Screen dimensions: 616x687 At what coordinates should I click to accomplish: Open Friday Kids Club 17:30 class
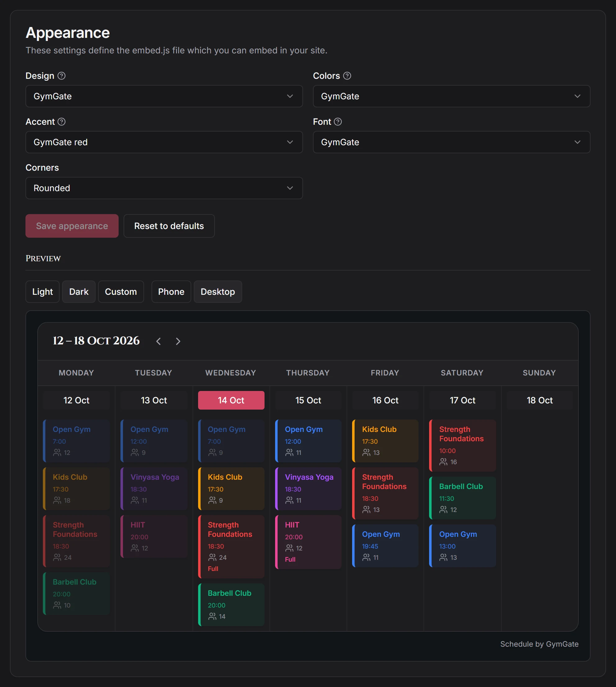(385, 441)
